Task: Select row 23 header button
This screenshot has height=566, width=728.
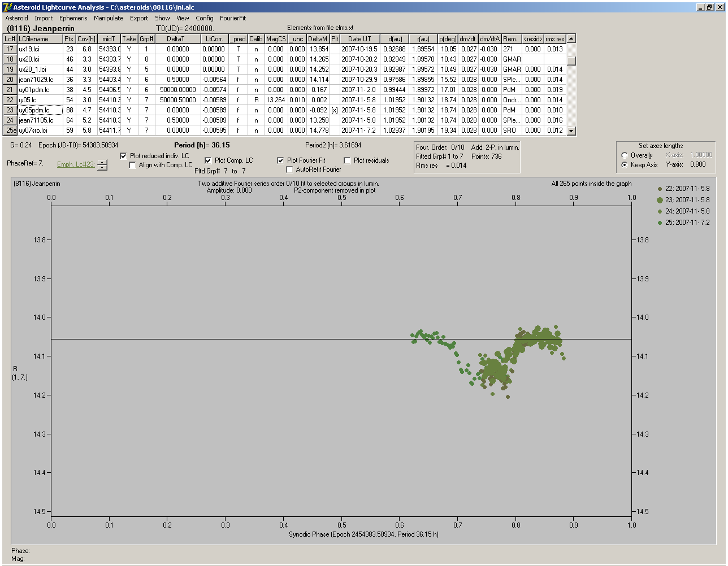Action: pyautogui.click(x=10, y=110)
